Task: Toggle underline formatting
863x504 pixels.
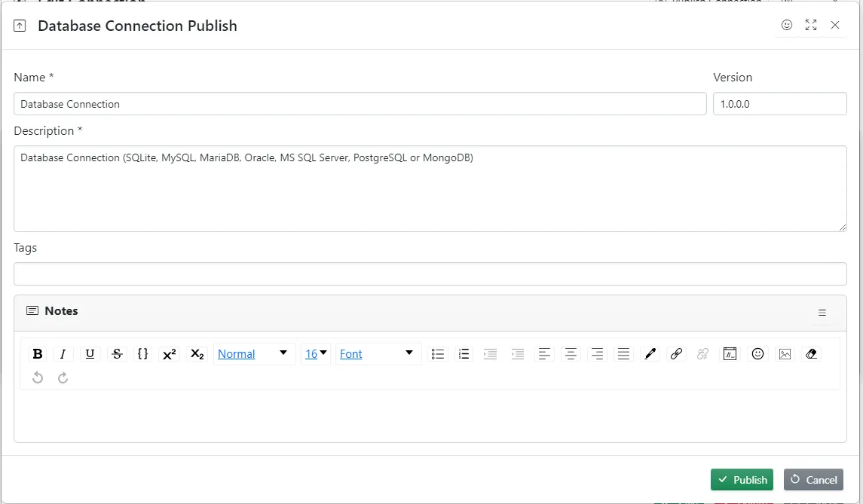Action: [90, 353]
